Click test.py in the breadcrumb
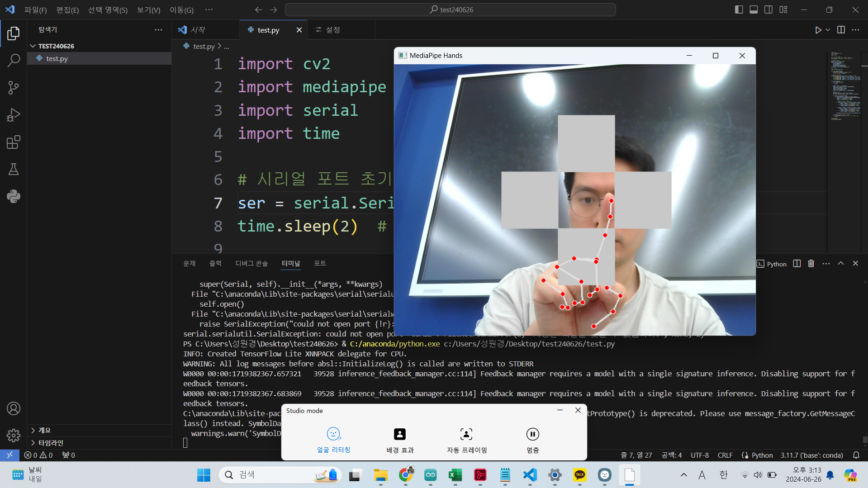 (204, 46)
